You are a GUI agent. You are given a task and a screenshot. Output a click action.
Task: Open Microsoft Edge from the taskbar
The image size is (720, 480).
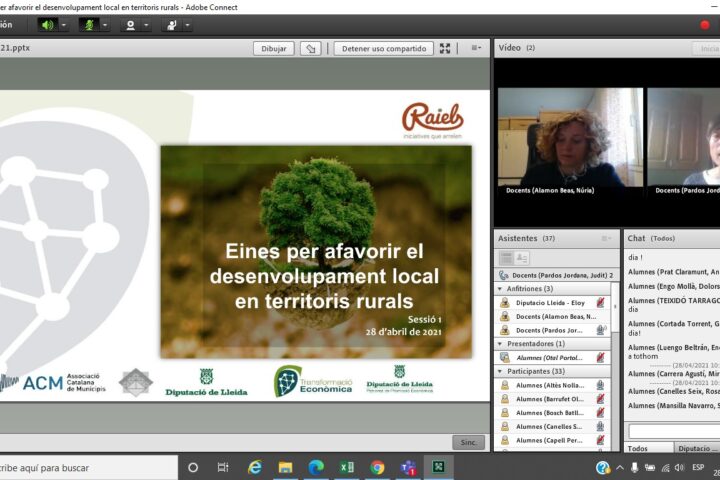[316, 468]
